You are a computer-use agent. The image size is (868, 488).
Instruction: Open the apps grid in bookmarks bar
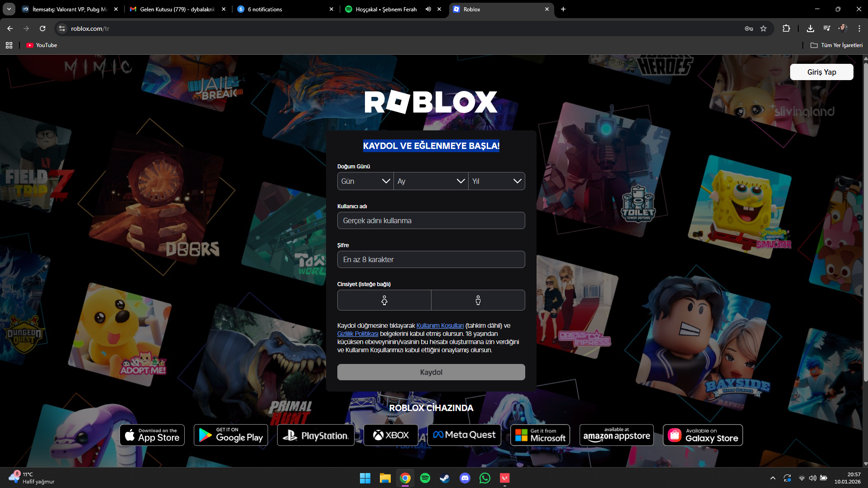pyautogui.click(x=9, y=45)
